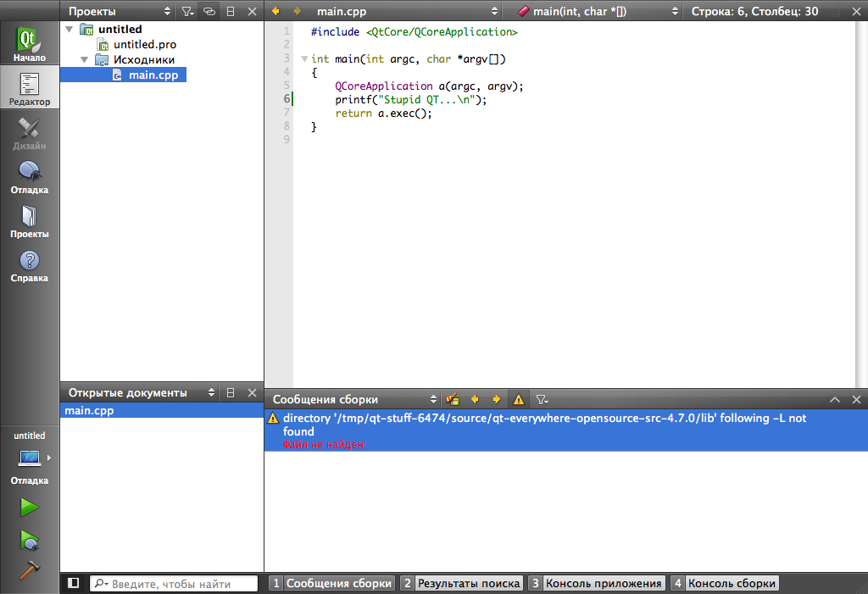The width and height of the screenshot is (868, 594).
Task: Maximize the output pane with the up chevron
Action: [x=835, y=399]
